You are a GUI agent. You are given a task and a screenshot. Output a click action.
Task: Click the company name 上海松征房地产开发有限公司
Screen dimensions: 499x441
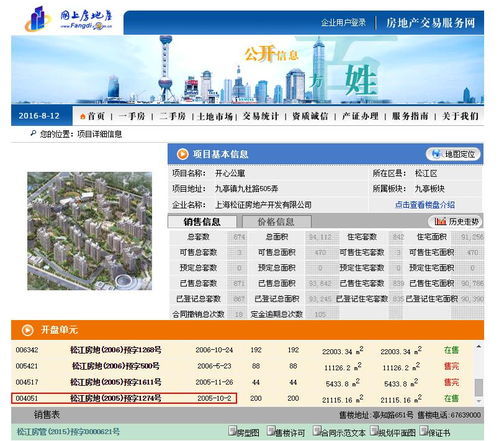coord(263,204)
